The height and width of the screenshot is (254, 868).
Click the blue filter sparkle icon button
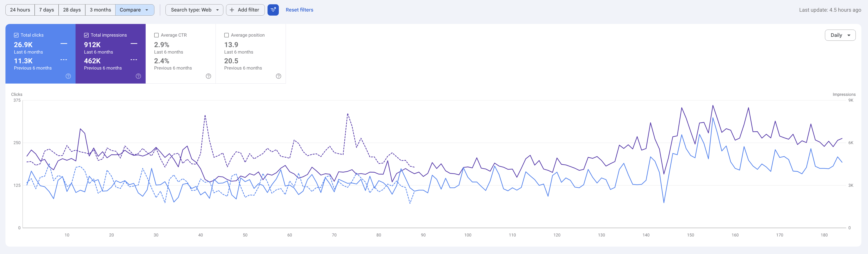coord(273,10)
